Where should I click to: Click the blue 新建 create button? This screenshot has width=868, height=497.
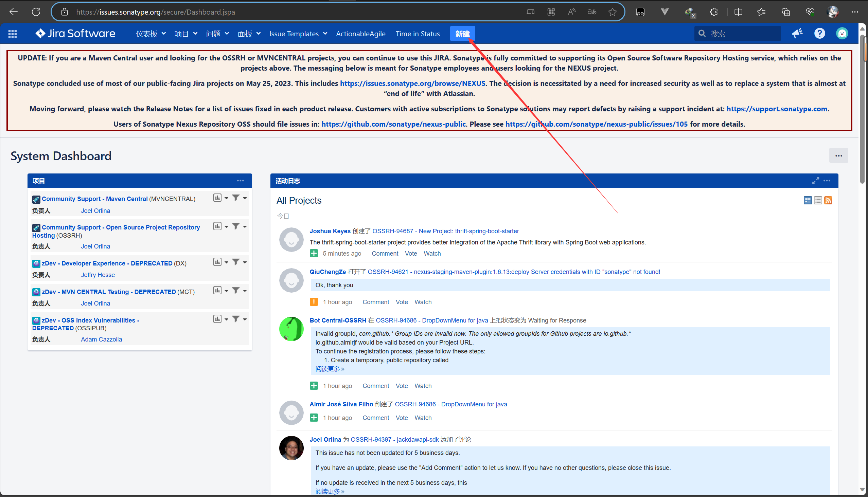pos(462,34)
